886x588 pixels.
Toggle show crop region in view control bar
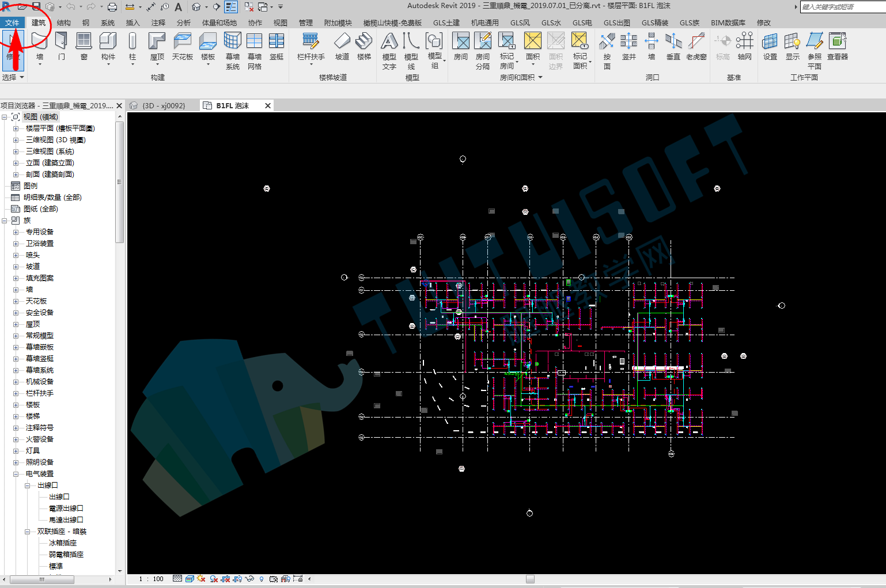click(x=237, y=579)
